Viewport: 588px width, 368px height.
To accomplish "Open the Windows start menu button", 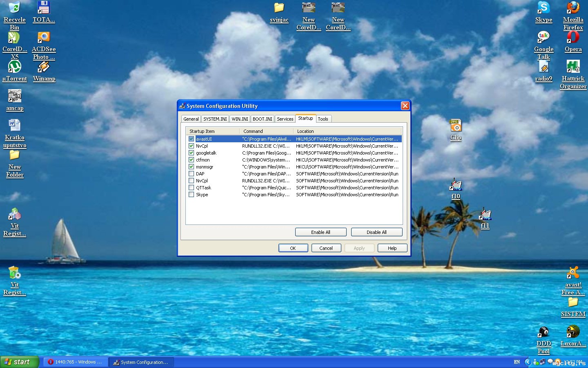I will coord(19,362).
